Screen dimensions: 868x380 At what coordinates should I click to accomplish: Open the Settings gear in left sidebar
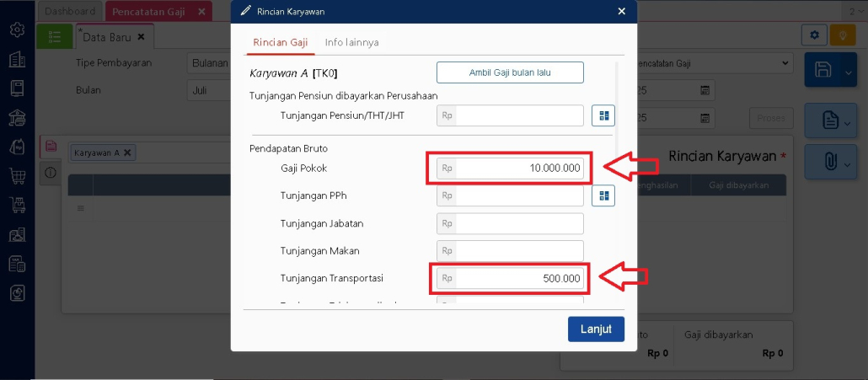coord(16,30)
